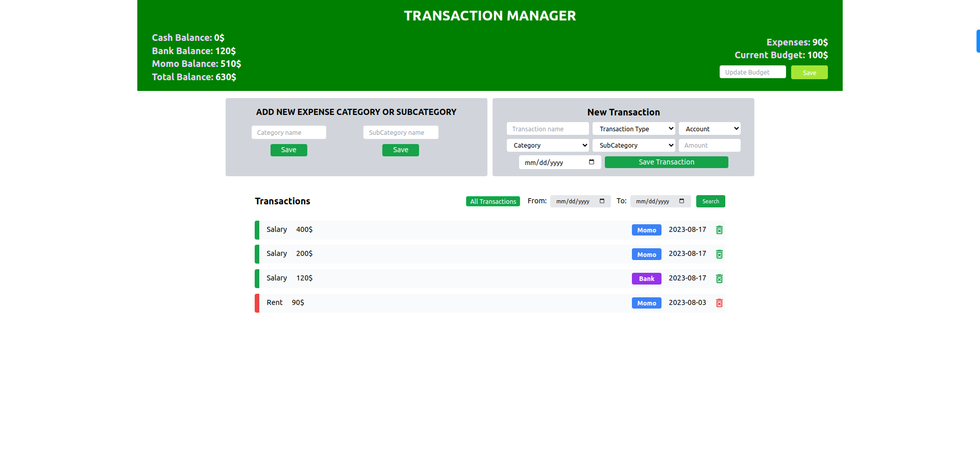This screenshot has height=471, width=980.
Task: Delete the Salary 120$ Bank transaction
Action: 719,278
